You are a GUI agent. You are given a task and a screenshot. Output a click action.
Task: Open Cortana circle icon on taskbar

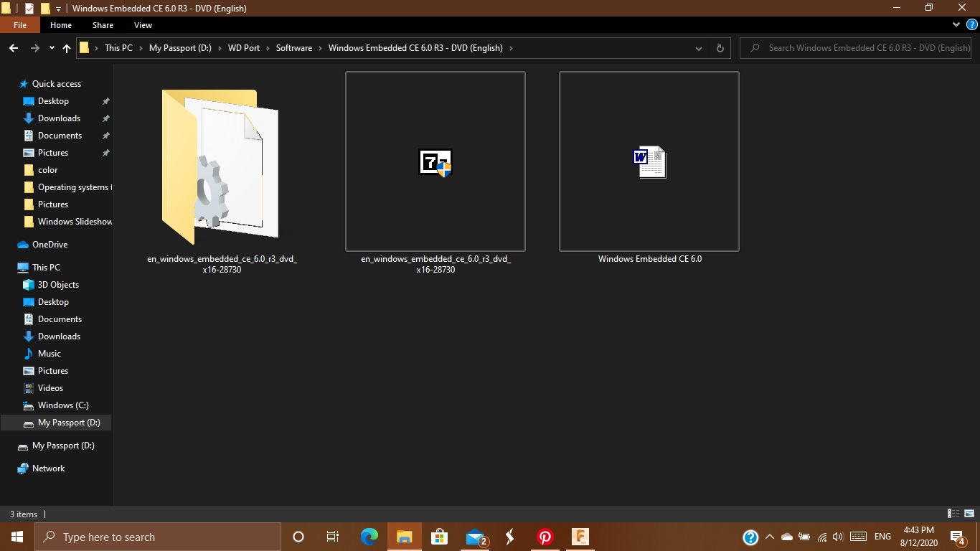[298, 537]
